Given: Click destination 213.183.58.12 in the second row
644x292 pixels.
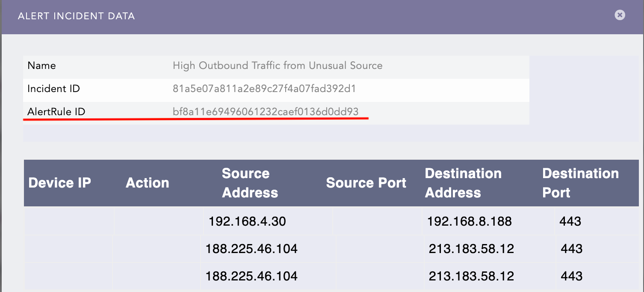Looking at the screenshot, I should click(x=471, y=249).
